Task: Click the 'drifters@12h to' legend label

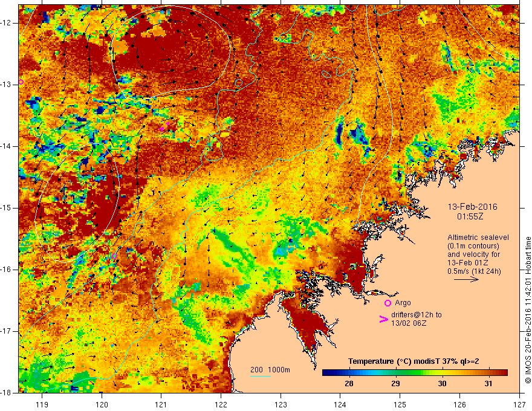Action: coord(417,315)
